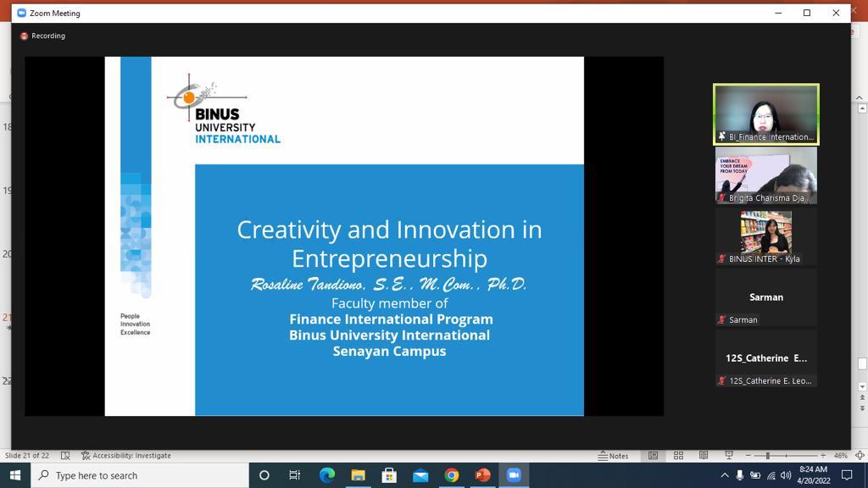Select the BINUS INTER - Kyla video tile
This screenshot has width=868, height=488.
[765, 236]
